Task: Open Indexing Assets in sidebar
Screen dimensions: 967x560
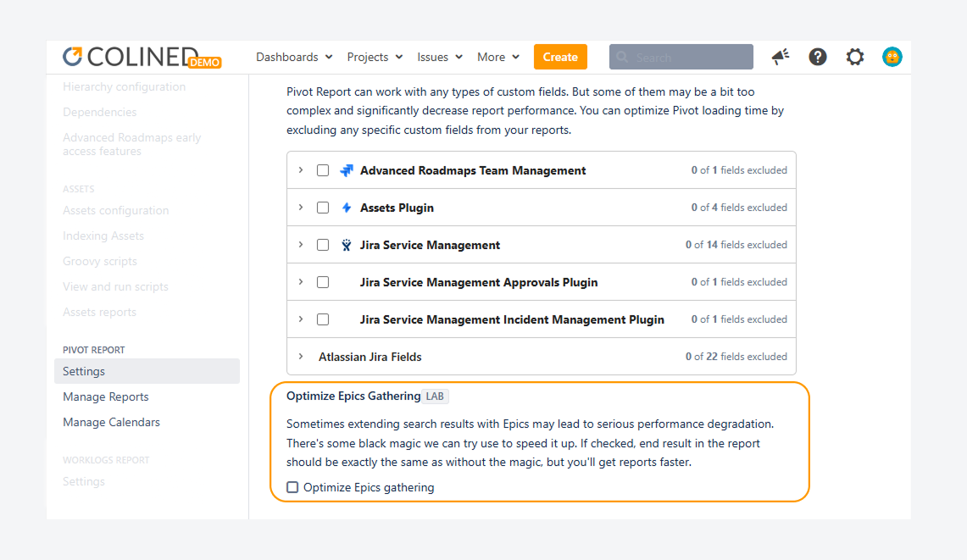Action: (x=103, y=236)
